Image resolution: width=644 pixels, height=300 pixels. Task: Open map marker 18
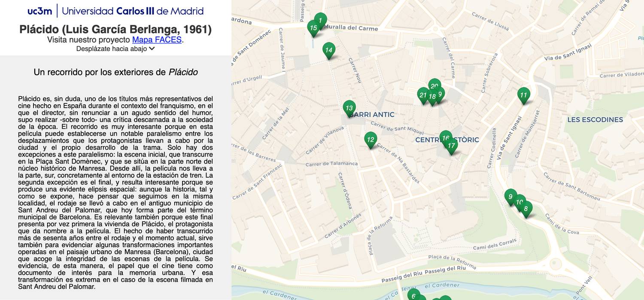[432, 97]
